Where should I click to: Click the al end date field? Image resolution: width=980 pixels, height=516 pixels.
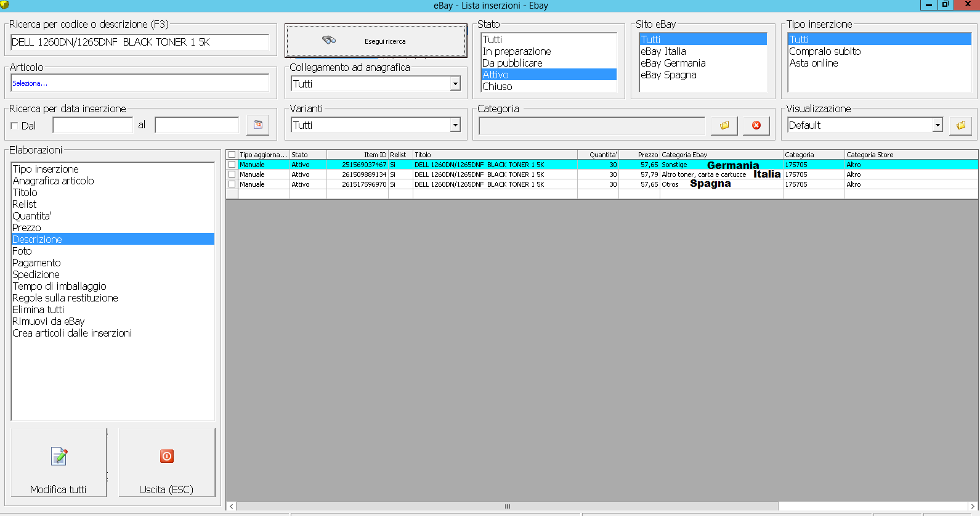point(196,125)
